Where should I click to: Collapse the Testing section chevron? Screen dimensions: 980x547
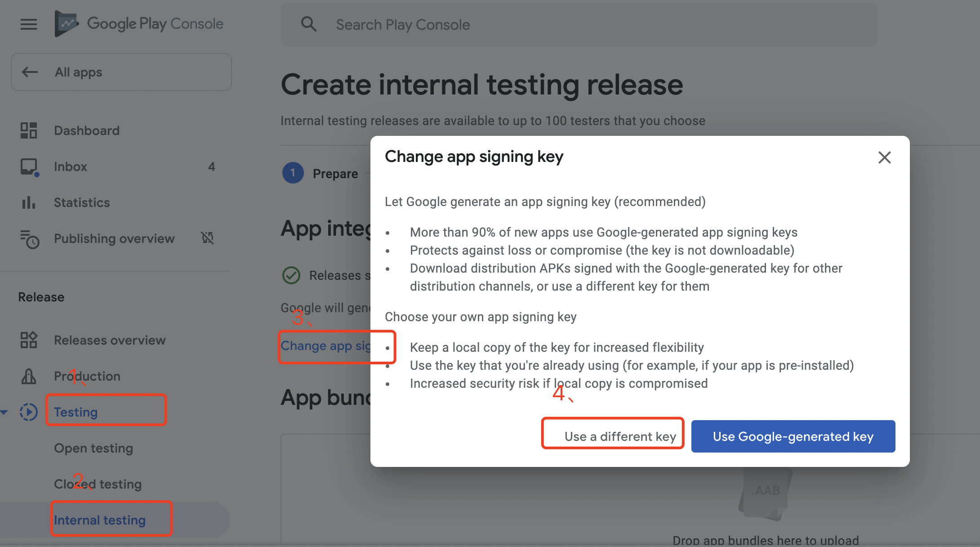point(4,412)
